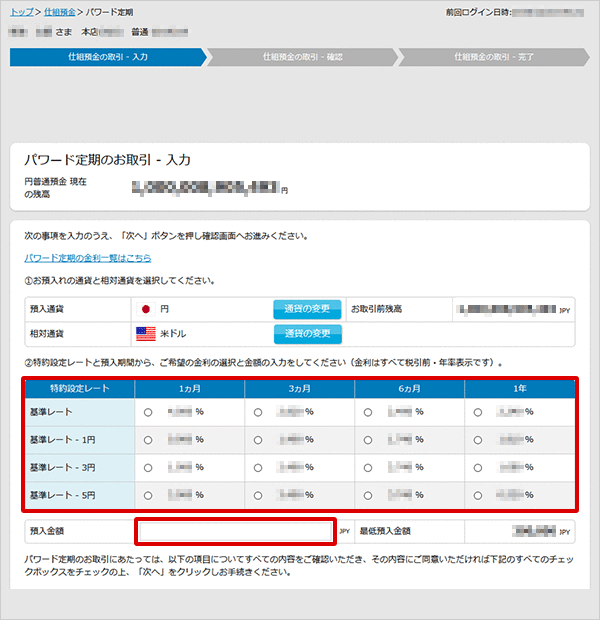This screenshot has width=600, height=620.
Task: Select 基準レート radio for 1ヵ月
Action: (x=148, y=411)
